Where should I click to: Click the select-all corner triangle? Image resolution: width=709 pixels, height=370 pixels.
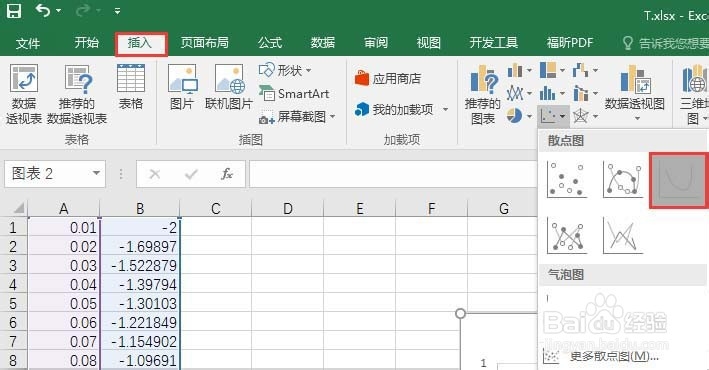coord(18,208)
